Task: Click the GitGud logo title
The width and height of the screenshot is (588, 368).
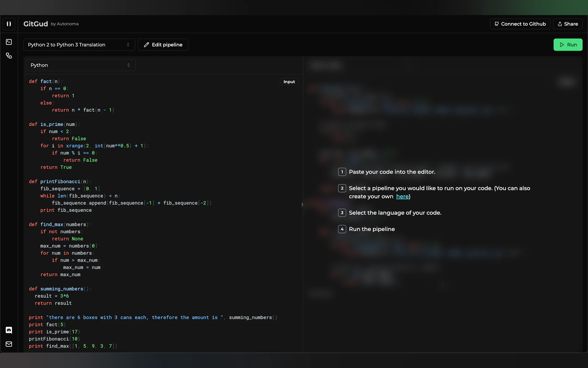Action: click(x=35, y=24)
